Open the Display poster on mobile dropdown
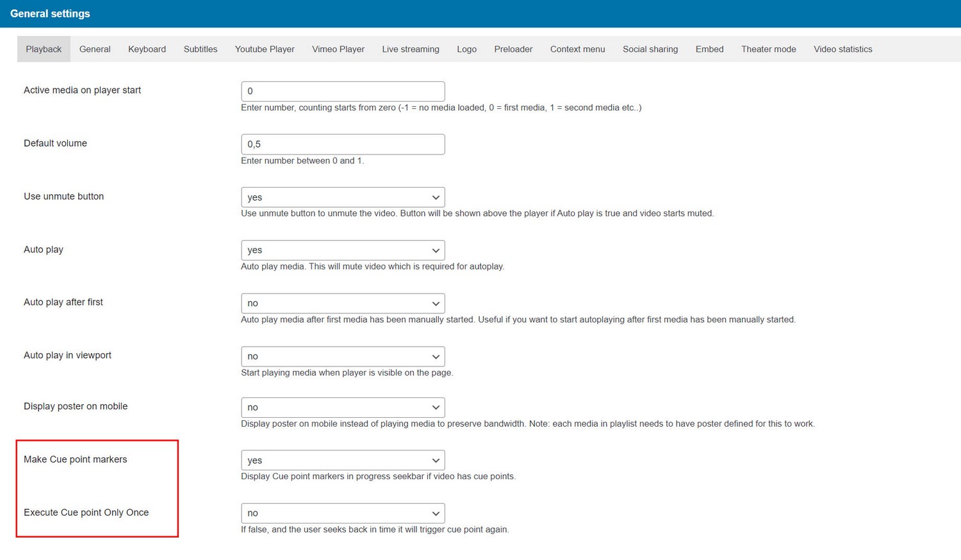961x560 pixels. click(x=343, y=408)
